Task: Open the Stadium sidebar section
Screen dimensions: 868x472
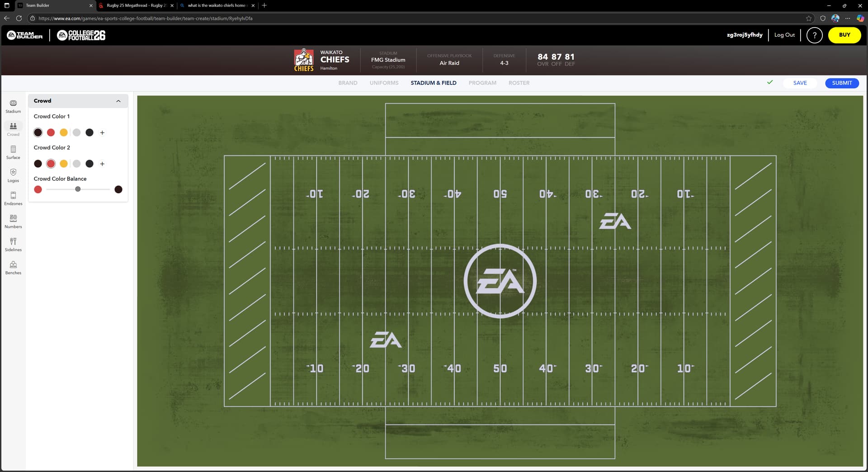Action: click(13, 106)
